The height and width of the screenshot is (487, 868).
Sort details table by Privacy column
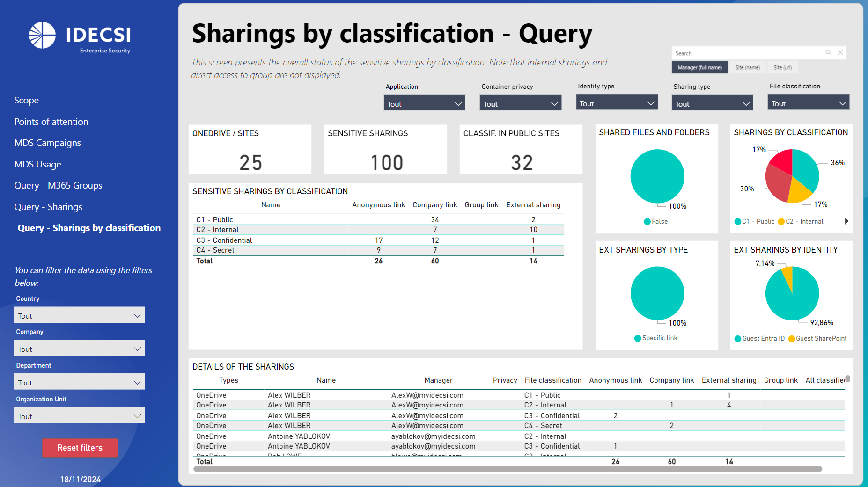point(505,380)
